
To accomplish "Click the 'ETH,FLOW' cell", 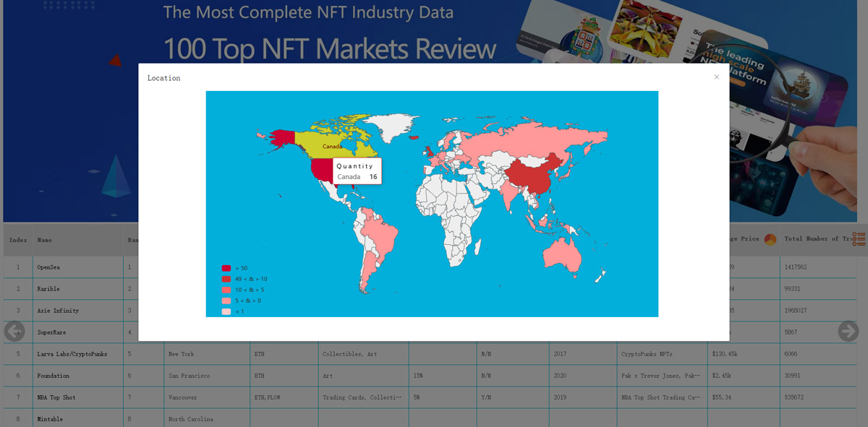I will [x=284, y=397].
